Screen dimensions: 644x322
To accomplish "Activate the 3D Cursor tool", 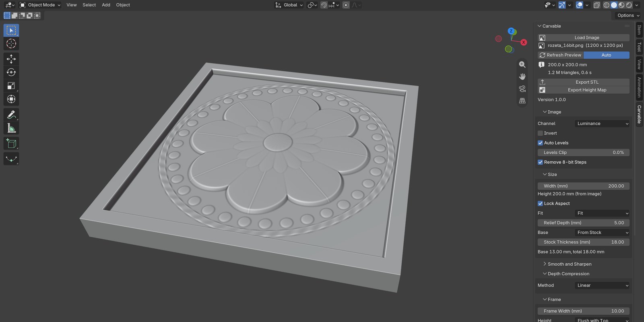I will tap(11, 43).
